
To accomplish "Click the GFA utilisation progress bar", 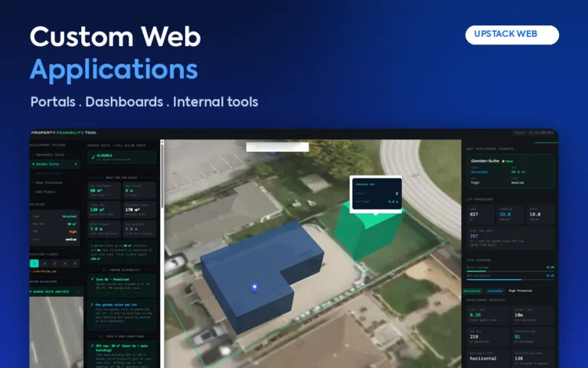I will click(511, 280).
